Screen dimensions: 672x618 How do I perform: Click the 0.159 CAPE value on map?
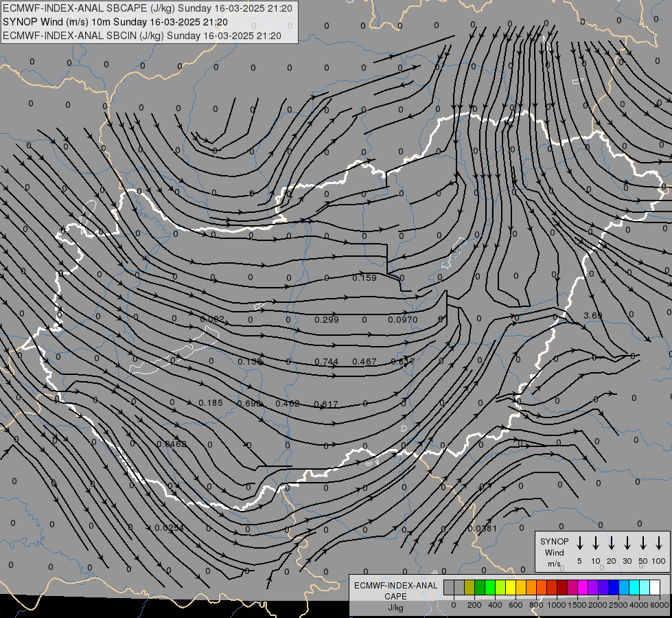[364, 278]
